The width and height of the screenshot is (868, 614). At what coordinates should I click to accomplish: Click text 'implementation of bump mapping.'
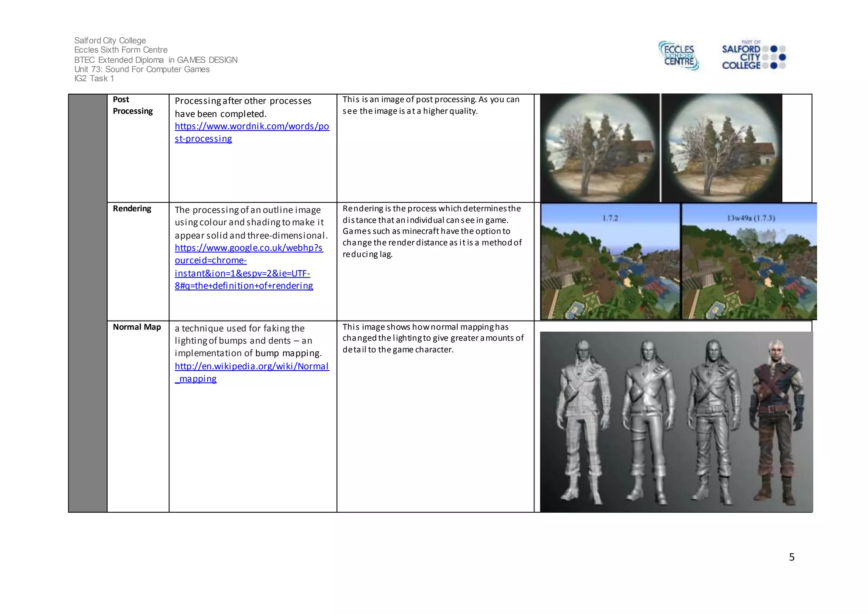[x=248, y=353]
